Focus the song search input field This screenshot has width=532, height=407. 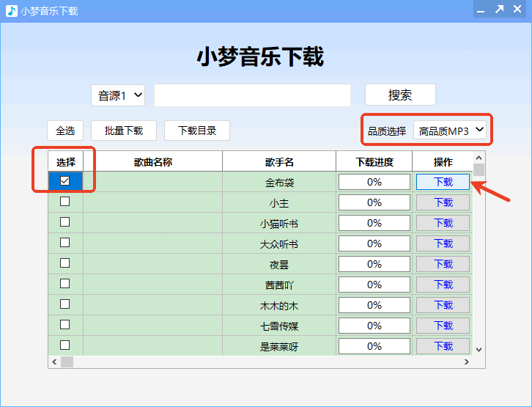click(252, 95)
